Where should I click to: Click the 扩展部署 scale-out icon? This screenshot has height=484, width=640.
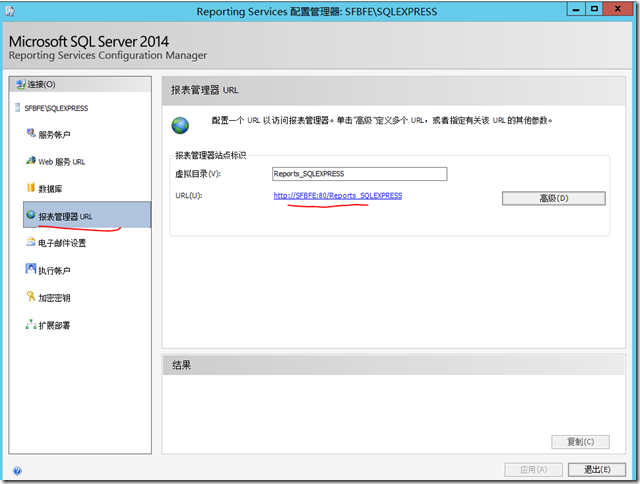coord(31,324)
